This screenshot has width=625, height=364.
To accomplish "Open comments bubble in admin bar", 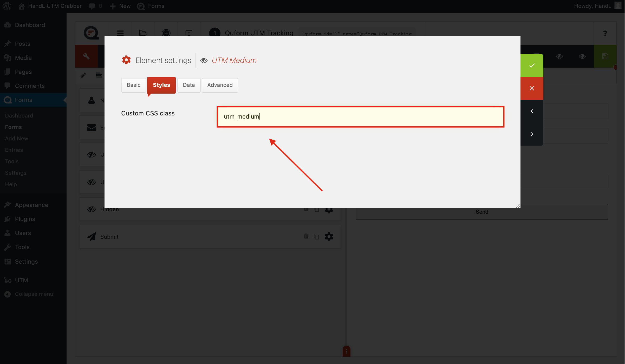I will click(95, 6).
